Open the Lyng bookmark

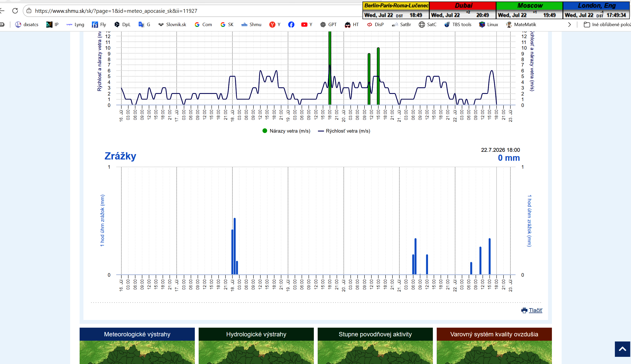[x=75, y=25]
